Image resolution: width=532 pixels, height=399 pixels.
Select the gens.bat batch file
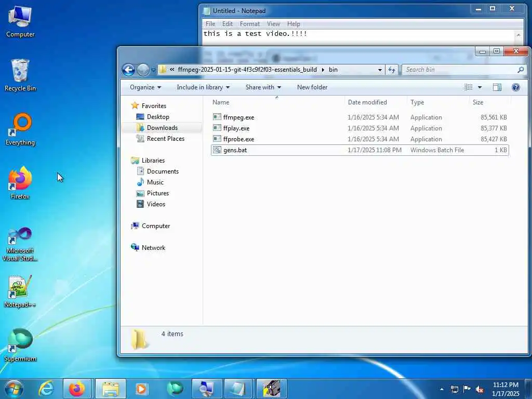tap(360, 150)
